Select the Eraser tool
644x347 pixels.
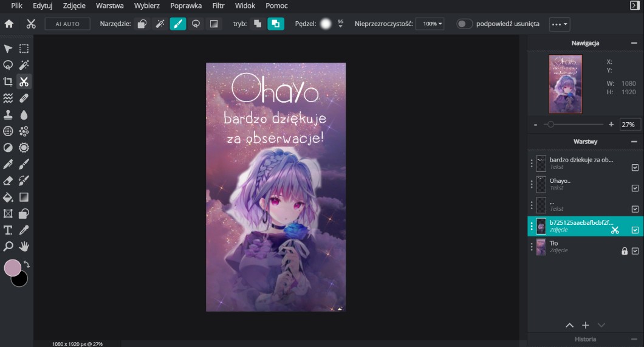[9, 180]
